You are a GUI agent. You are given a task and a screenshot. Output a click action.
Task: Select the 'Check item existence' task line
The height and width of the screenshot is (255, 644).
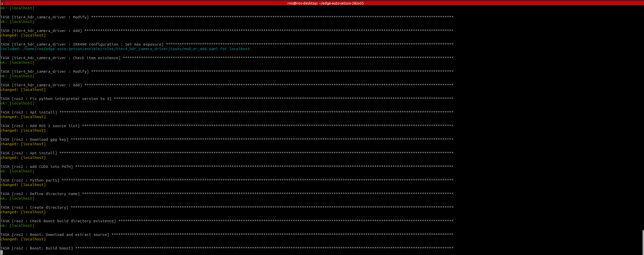[227, 58]
